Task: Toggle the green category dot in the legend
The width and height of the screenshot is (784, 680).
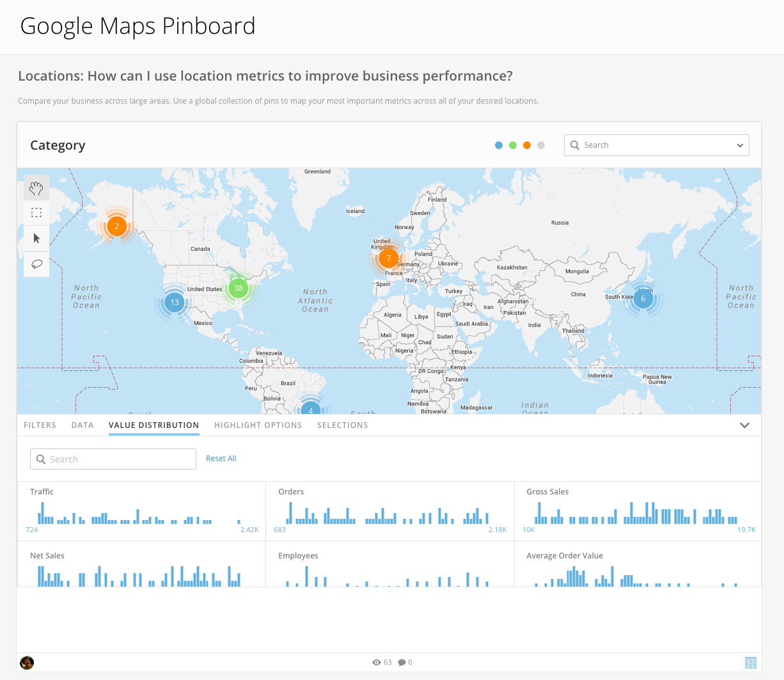Action: [x=513, y=145]
